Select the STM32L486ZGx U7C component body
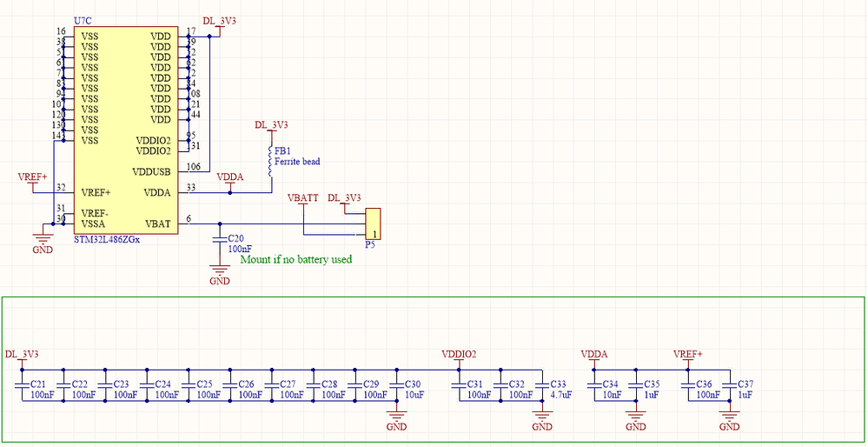This screenshot has height=447, width=868. click(x=126, y=130)
